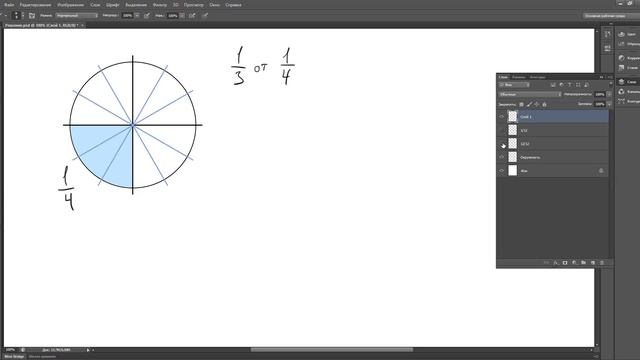Delete layer trash icon

[602, 263]
